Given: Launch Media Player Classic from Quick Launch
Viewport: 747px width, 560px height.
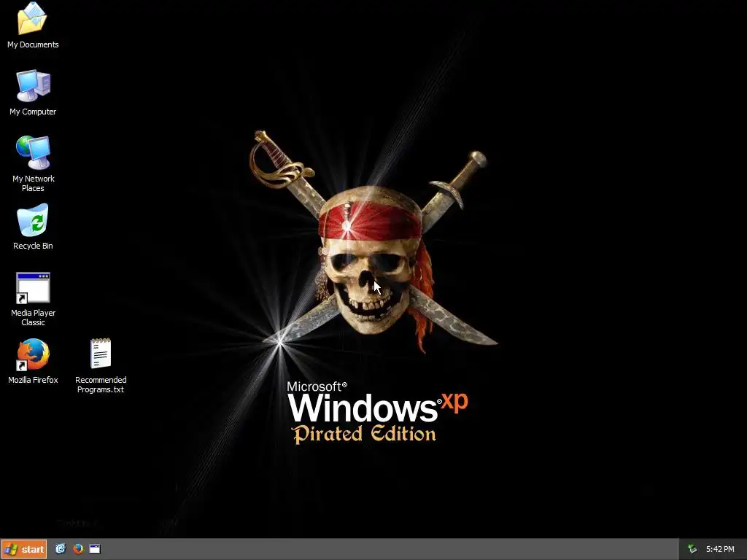Looking at the screenshot, I should click(x=96, y=549).
